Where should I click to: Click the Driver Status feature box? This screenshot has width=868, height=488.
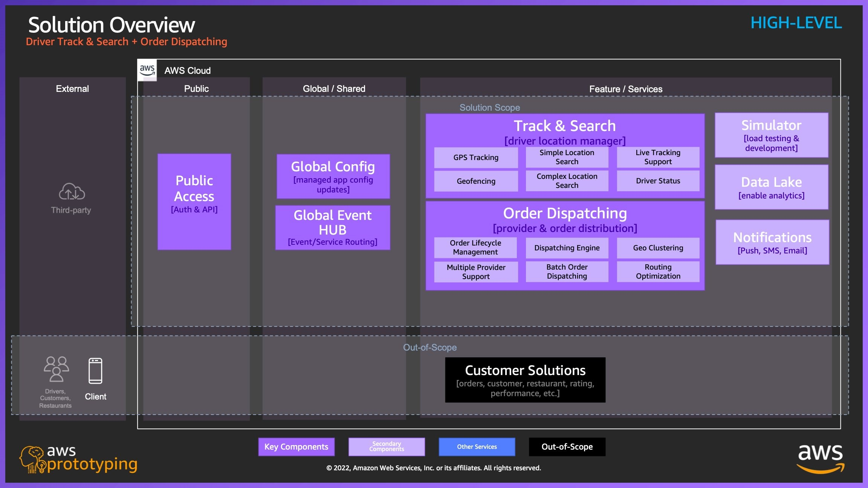(658, 181)
